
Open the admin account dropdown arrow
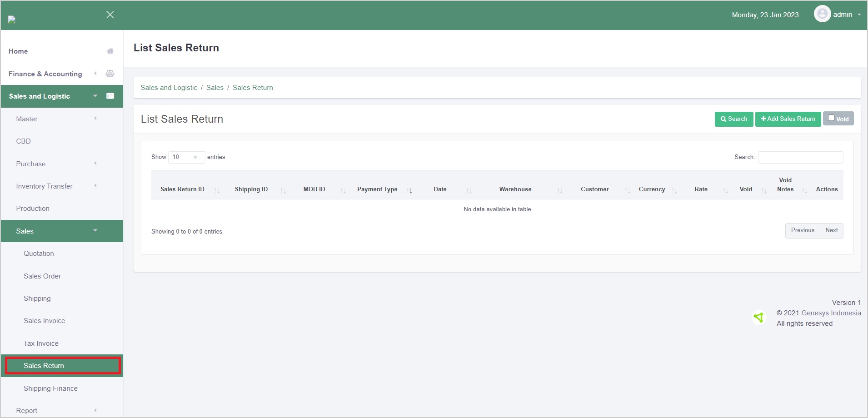coord(859,15)
